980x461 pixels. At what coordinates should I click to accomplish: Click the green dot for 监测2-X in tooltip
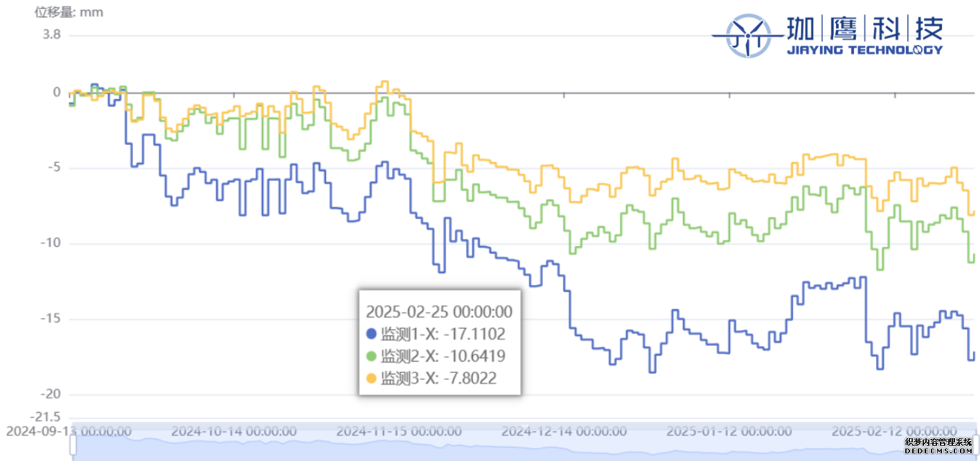371,356
